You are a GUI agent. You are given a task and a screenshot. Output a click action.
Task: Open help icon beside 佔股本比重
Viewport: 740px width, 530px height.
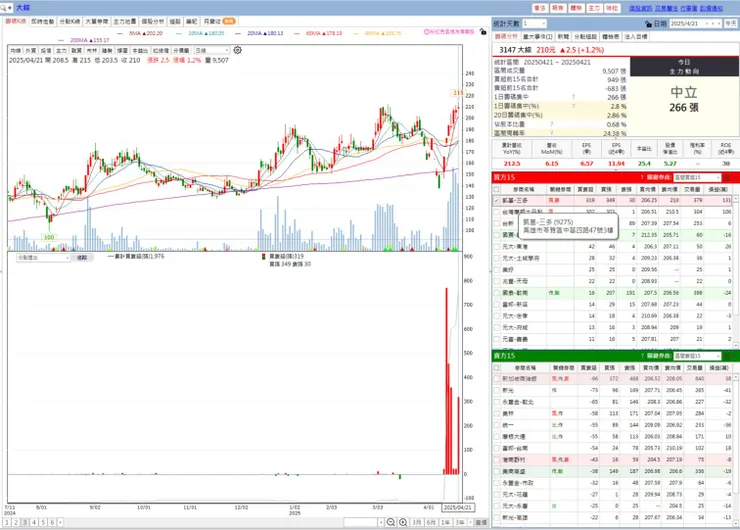point(551,124)
